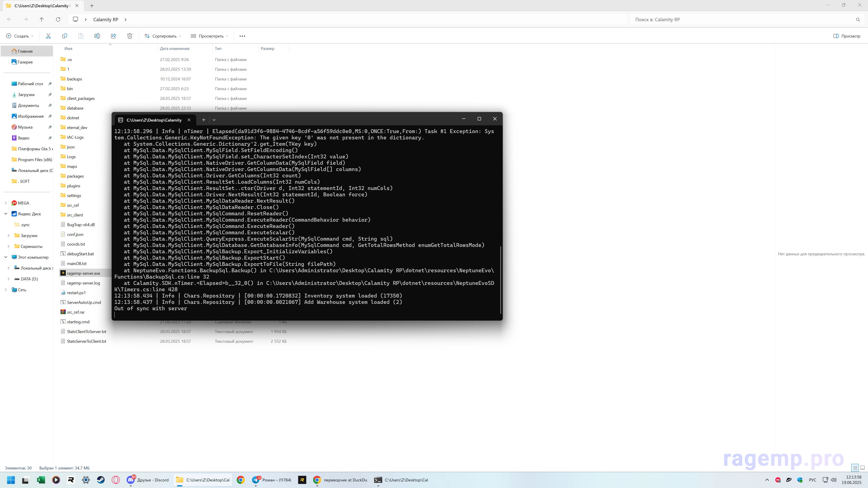
Task: Toggle the Просмотр preview pane button
Action: point(847,36)
